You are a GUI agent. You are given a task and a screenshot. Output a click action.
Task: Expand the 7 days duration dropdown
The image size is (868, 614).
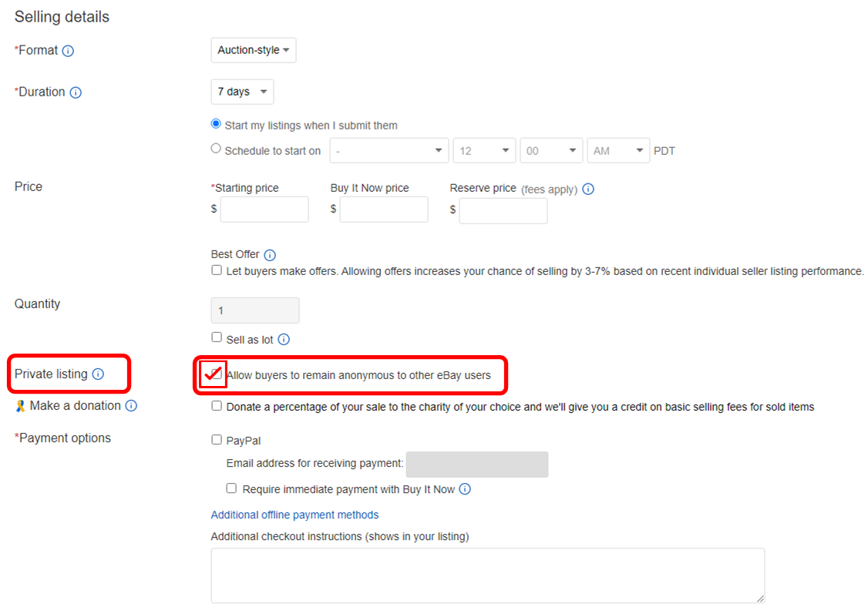point(243,92)
